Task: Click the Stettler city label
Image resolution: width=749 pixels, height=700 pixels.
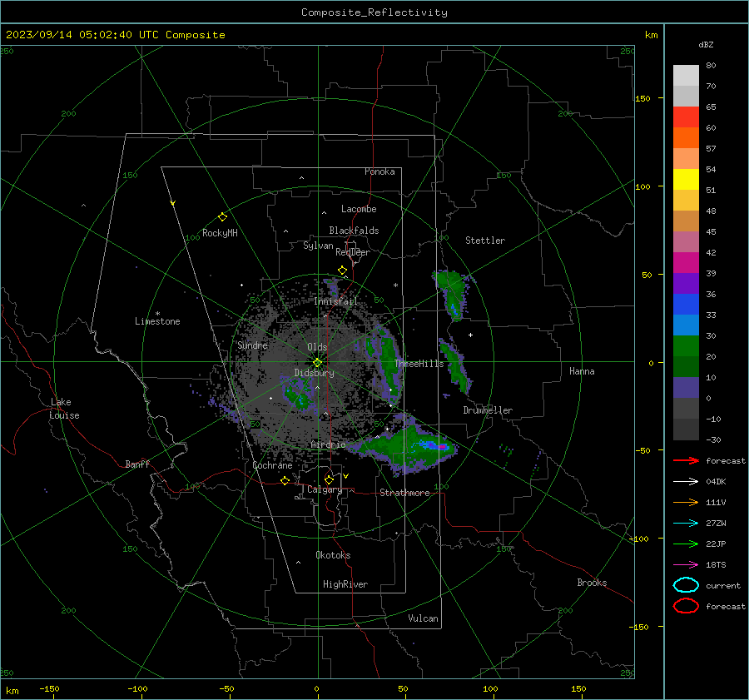Action: click(485, 241)
